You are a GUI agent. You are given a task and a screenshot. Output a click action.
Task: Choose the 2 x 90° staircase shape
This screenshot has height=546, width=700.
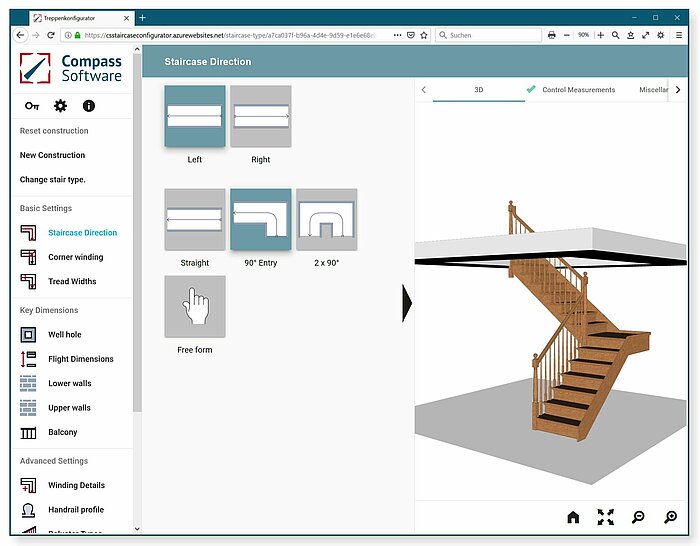[327, 219]
